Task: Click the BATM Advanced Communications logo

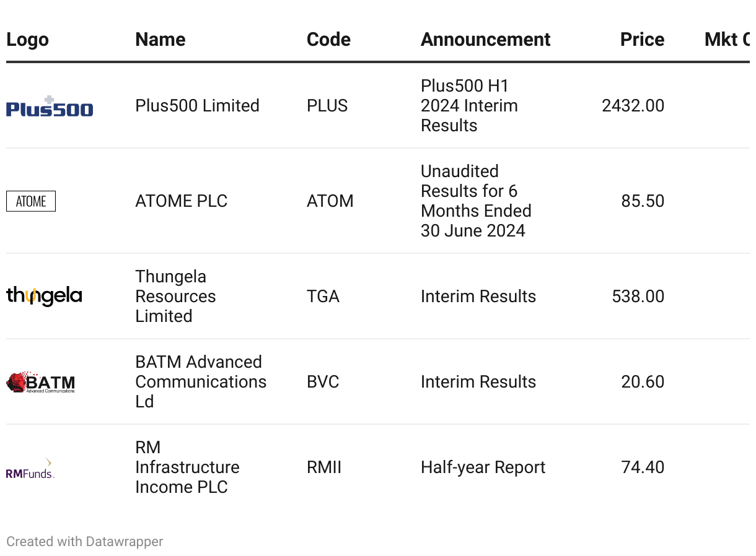Action: [x=41, y=382]
